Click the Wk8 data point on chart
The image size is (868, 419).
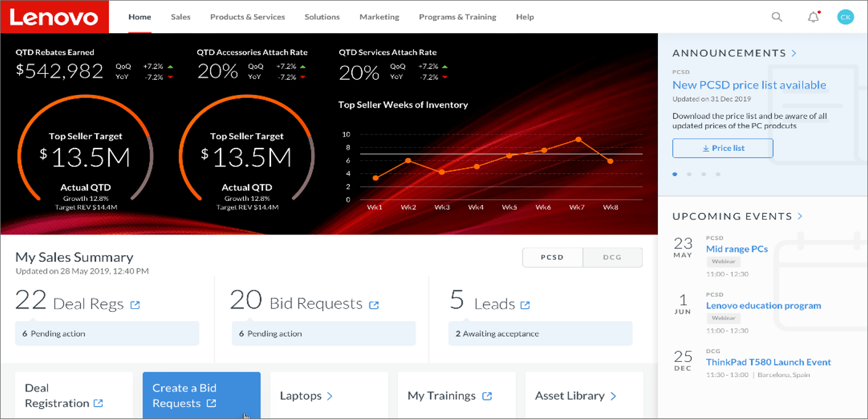point(610,161)
